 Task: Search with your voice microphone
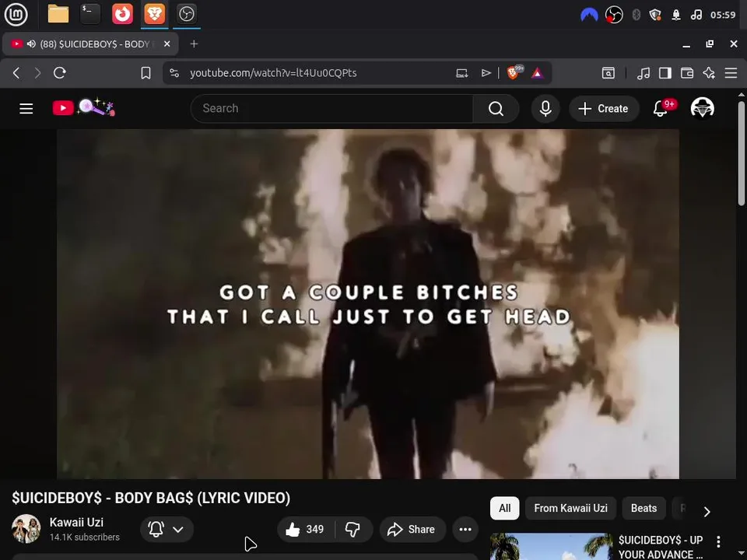(545, 109)
